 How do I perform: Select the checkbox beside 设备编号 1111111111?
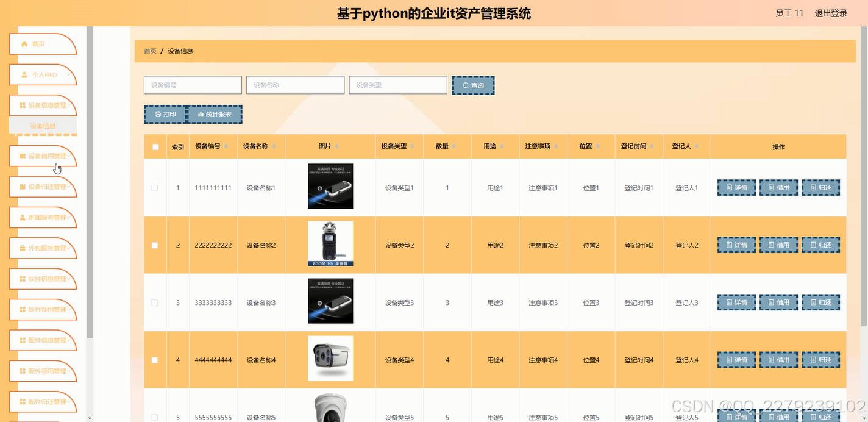(154, 188)
